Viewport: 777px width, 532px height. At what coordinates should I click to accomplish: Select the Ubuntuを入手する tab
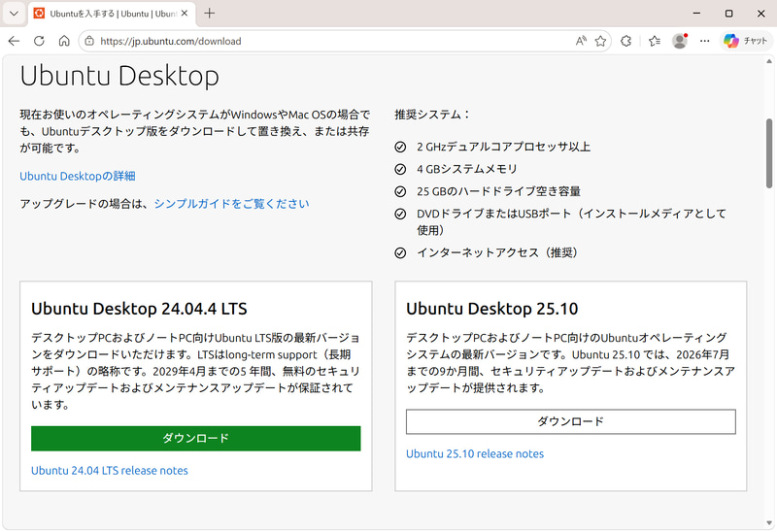[x=112, y=14]
